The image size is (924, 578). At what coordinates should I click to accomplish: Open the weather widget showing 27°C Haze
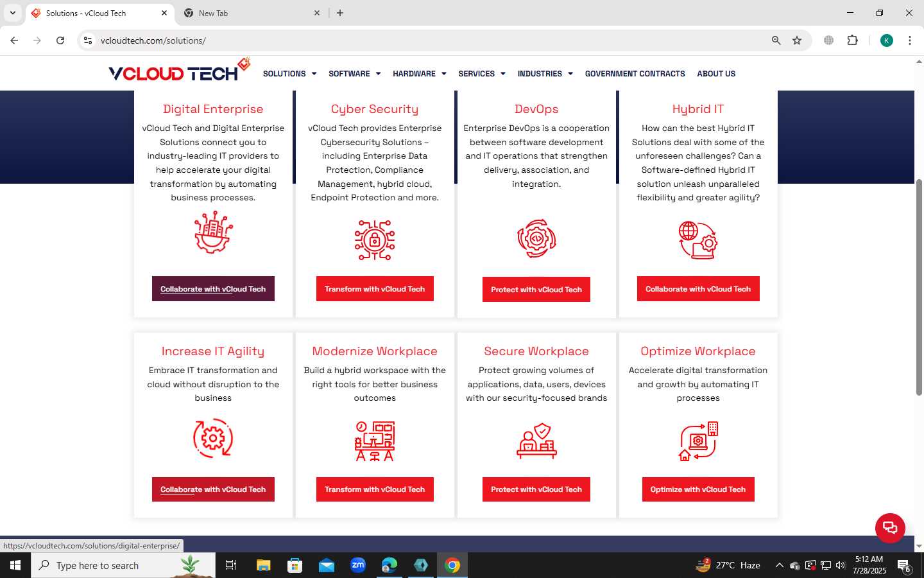point(728,565)
